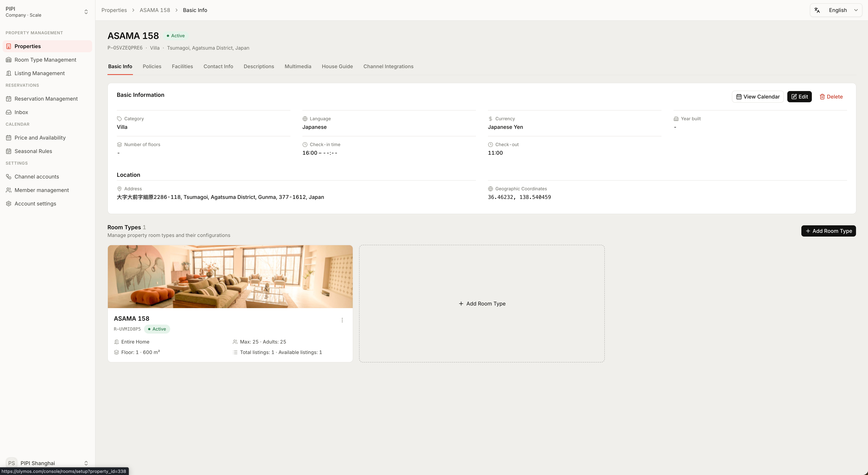Open Seasonal Rules page

point(47,151)
